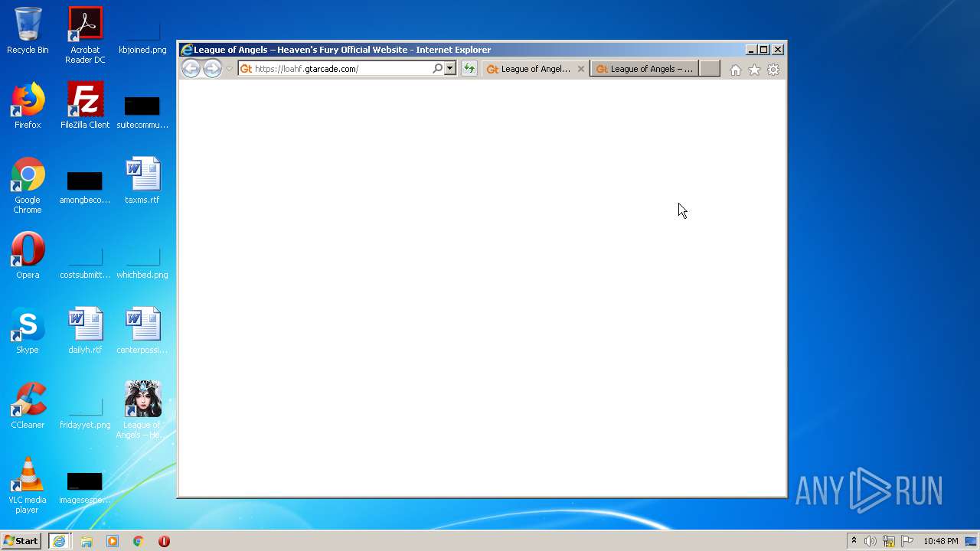Maximize the Internet Explorer window
The height and width of the screenshot is (551, 980).
pos(764,50)
